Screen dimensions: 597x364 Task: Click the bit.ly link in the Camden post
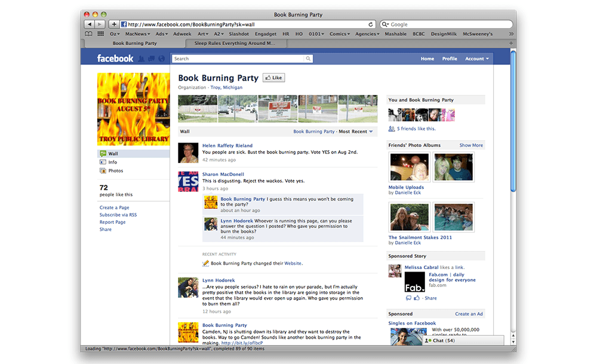[242, 343]
